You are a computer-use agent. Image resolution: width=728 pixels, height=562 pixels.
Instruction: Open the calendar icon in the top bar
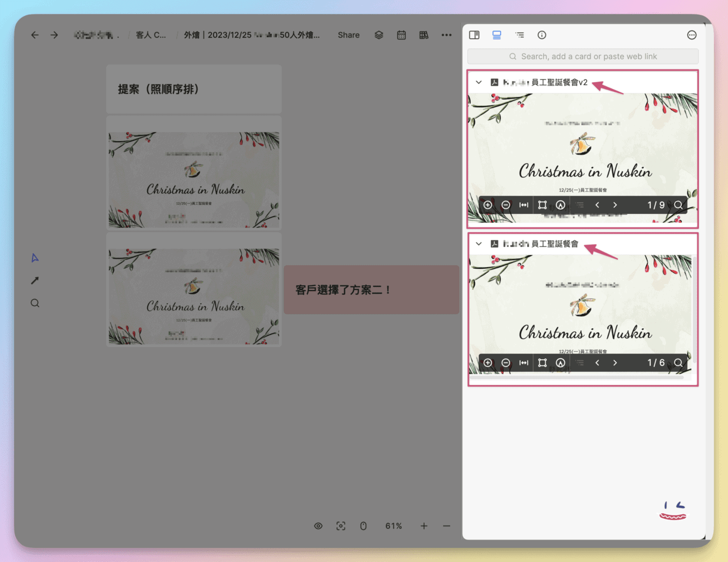pos(401,35)
